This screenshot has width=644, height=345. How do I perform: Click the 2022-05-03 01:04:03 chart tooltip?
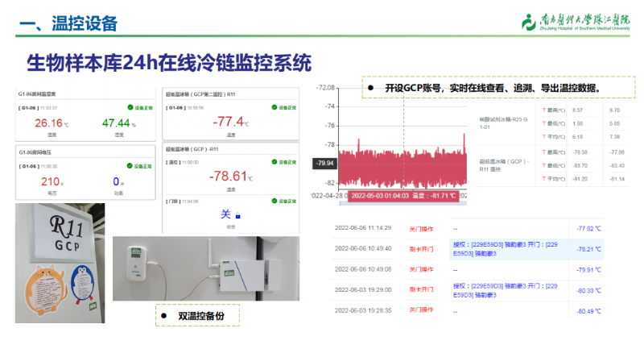coord(402,195)
